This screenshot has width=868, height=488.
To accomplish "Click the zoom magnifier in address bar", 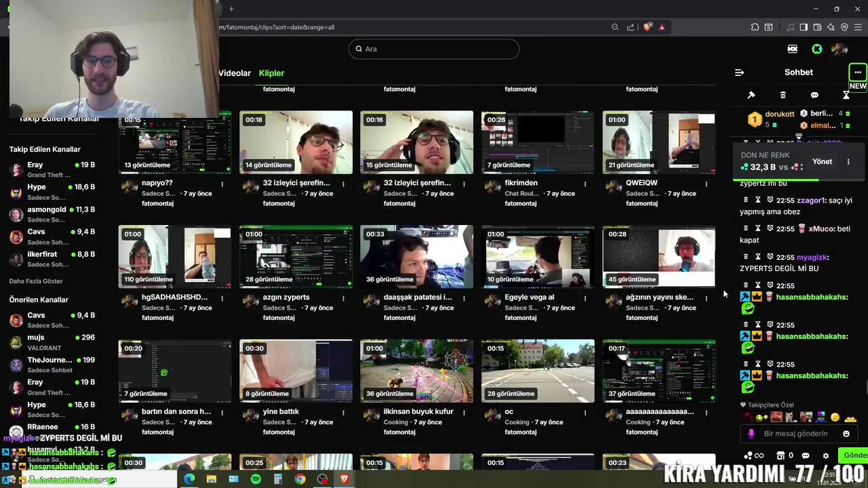I will [x=615, y=27].
